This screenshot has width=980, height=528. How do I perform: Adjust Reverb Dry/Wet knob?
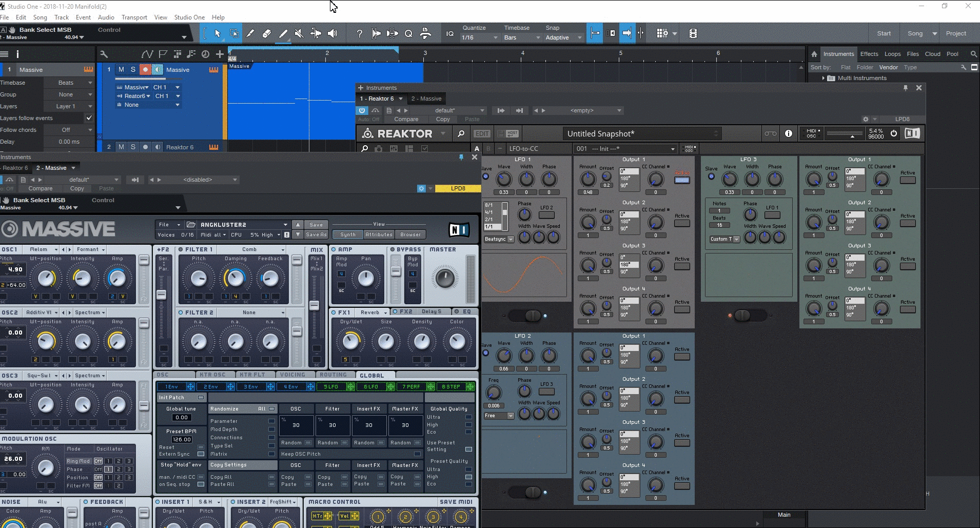[351, 341]
